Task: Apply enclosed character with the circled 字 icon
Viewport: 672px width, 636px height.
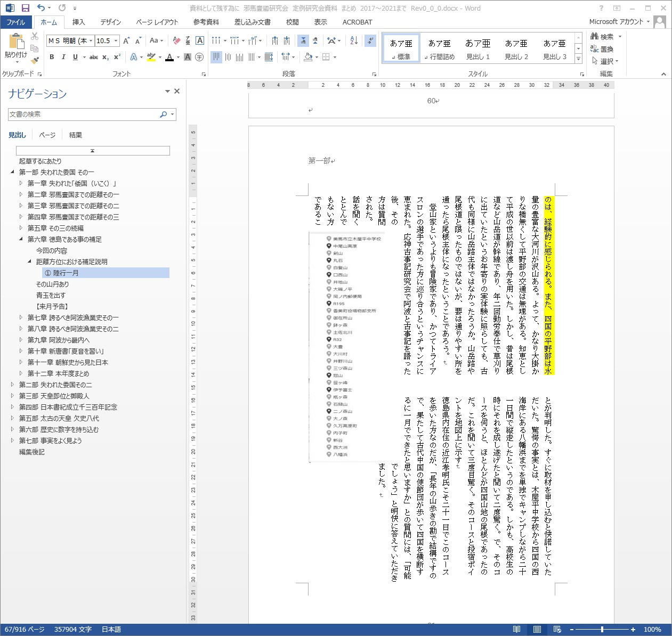Action: tap(199, 57)
